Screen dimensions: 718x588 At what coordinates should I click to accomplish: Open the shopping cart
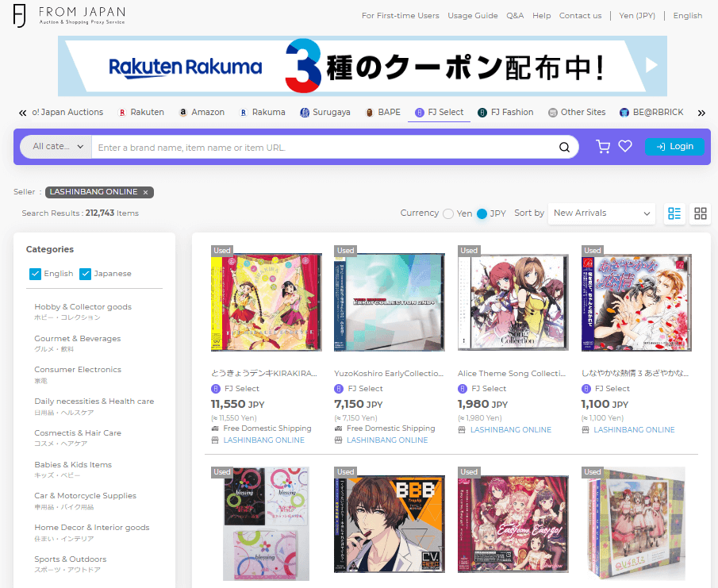tap(603, 147)
